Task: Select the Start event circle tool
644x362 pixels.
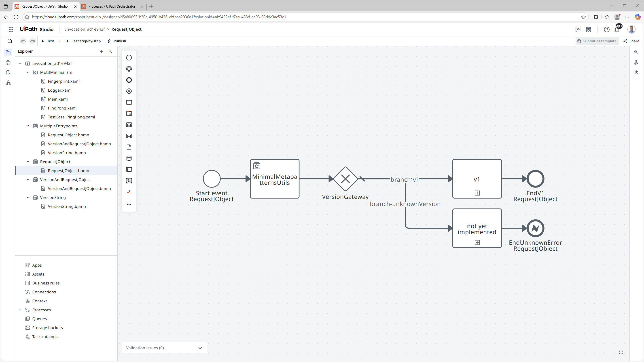Action: pyautogui.click(x=129, y=58)
